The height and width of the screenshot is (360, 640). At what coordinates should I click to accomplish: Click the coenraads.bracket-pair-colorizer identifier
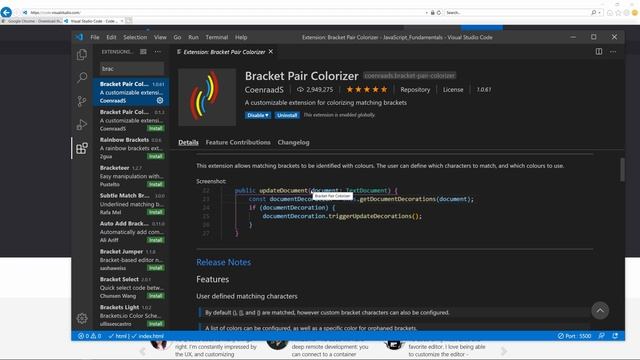(409, 76)
